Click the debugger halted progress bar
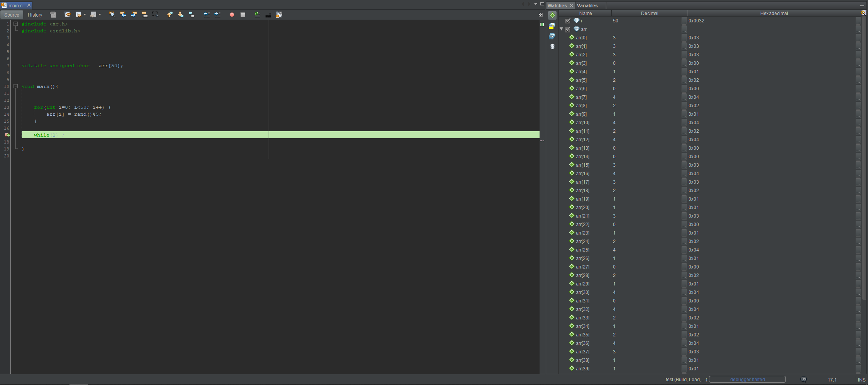Screen dimensions: 868x385 747,380
